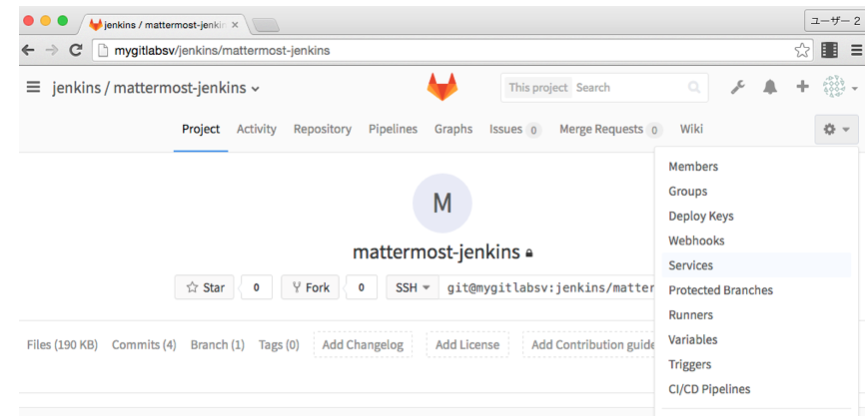This screenshot has height=416, width=866.
Task: Click the film strip extension icon
Action: [830, 50]
